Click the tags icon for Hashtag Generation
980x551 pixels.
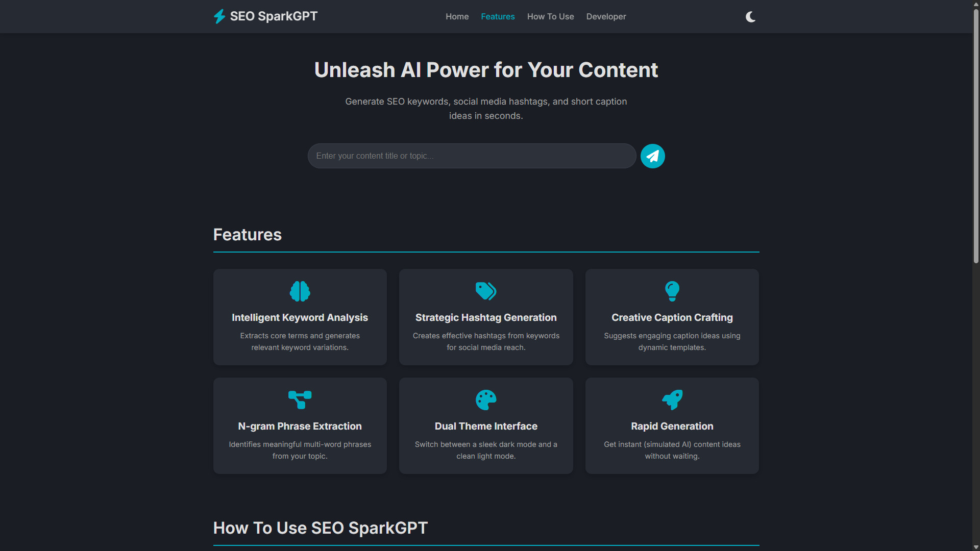click(x=485, y=291)
